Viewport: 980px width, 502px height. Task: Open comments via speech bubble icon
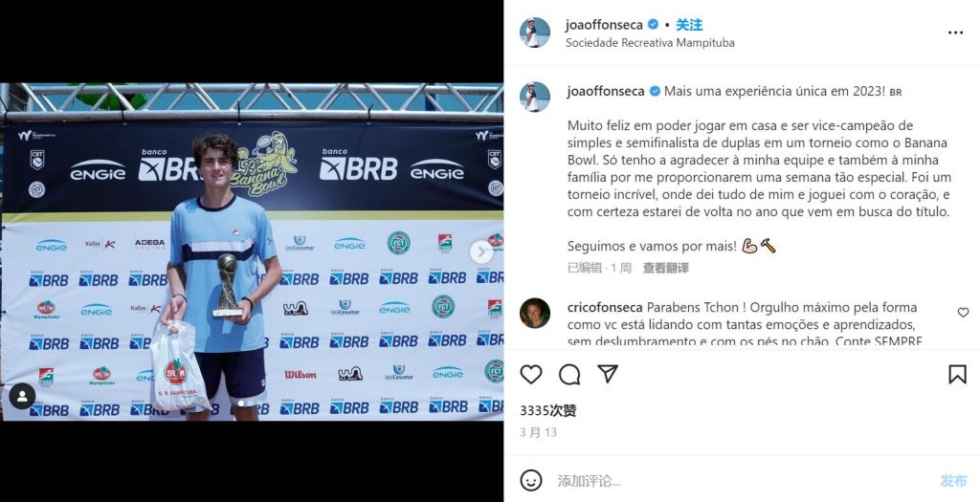coord(569,375)
